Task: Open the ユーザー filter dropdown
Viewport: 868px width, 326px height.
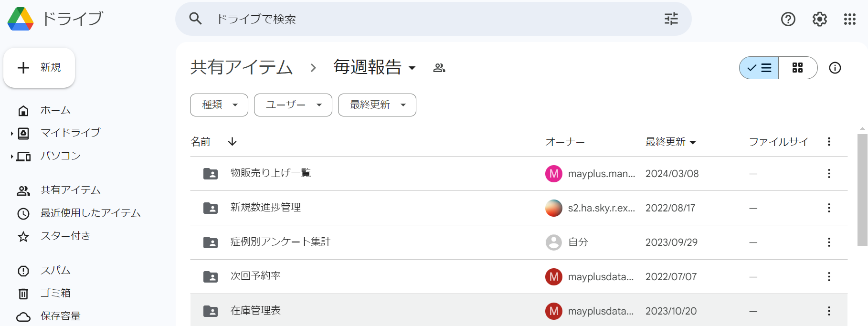Action: (x=293, y=105)
